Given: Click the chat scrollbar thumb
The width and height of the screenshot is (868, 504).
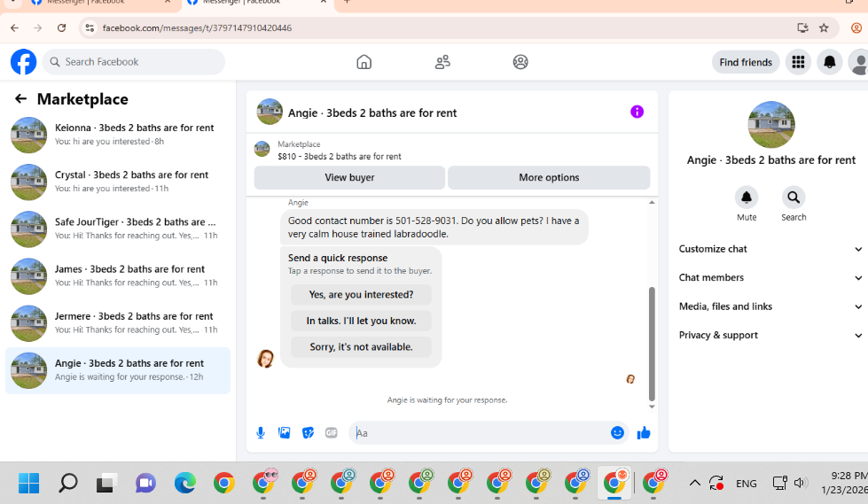Looking at the screenshot, I should [652, 344].
